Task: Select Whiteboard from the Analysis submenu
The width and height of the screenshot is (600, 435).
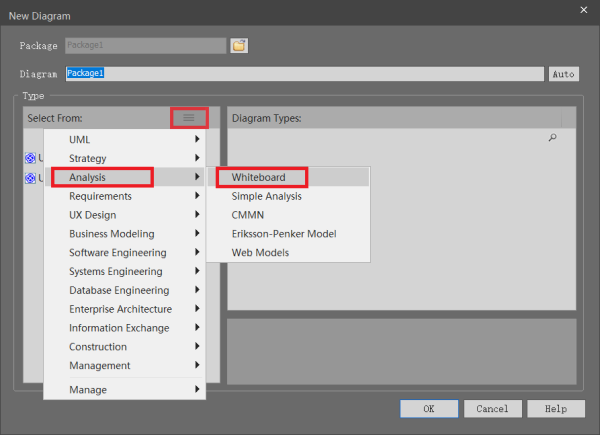Action: click(259, 177)
